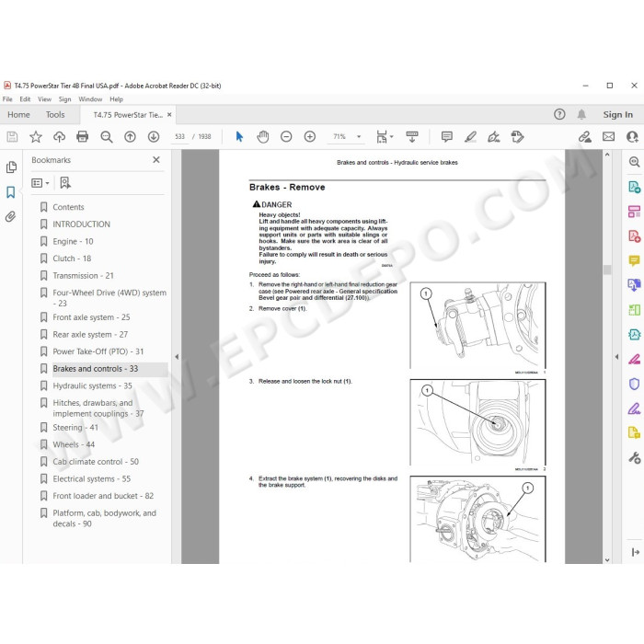Zoom in with plus button

(x=310, y=137)
